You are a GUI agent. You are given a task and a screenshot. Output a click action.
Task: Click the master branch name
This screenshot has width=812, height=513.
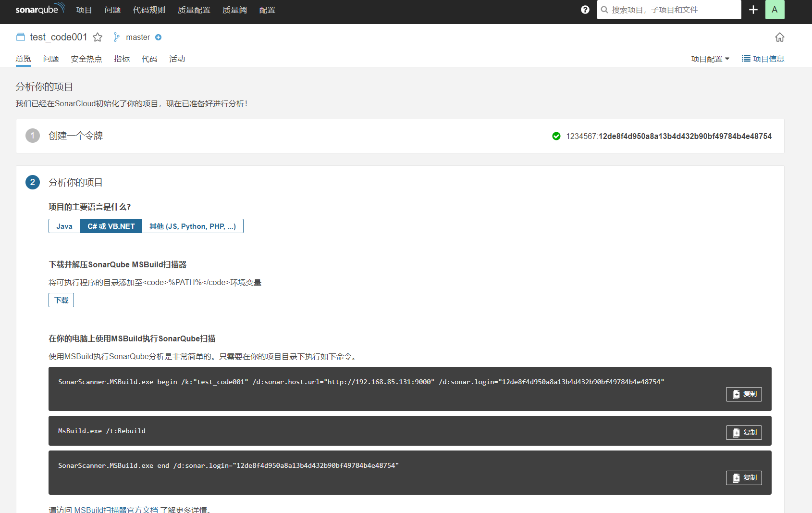(x=138, y=37)
